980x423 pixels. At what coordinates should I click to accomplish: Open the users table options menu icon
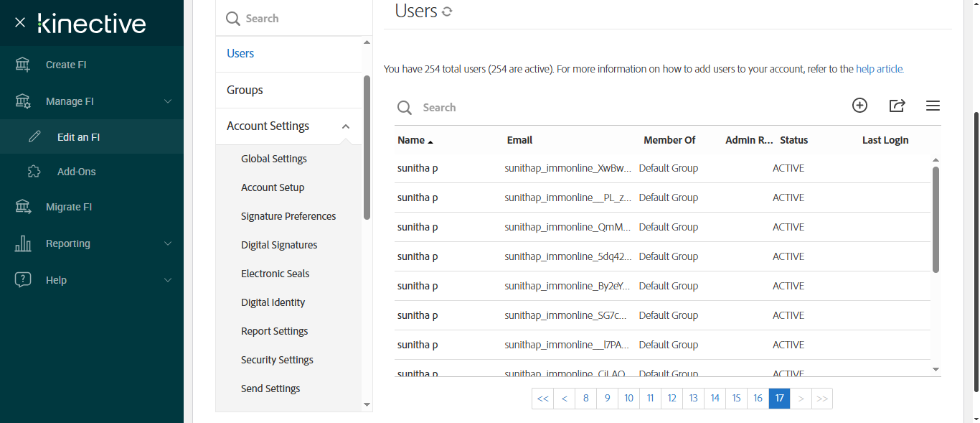933,106
